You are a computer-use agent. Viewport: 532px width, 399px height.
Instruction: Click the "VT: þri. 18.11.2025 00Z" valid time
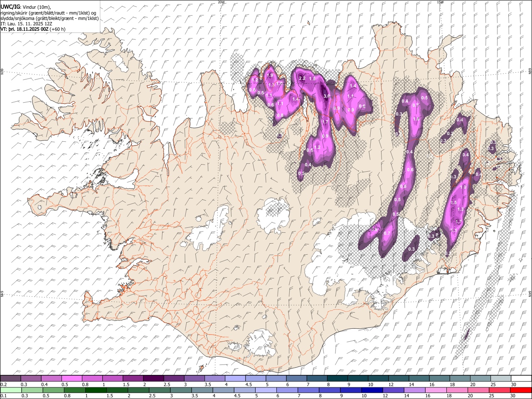click(x=24, y=29)
